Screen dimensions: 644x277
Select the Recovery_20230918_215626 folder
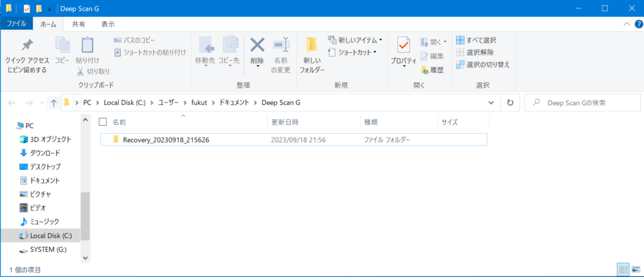(166, 139)
